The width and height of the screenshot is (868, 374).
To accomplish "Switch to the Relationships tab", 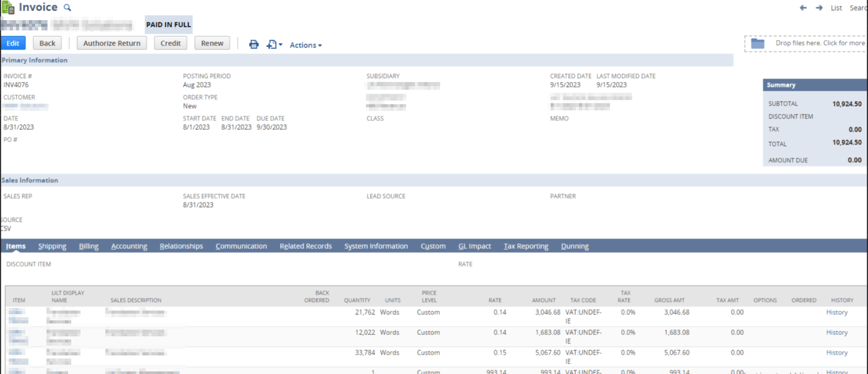I will (181, 246).
